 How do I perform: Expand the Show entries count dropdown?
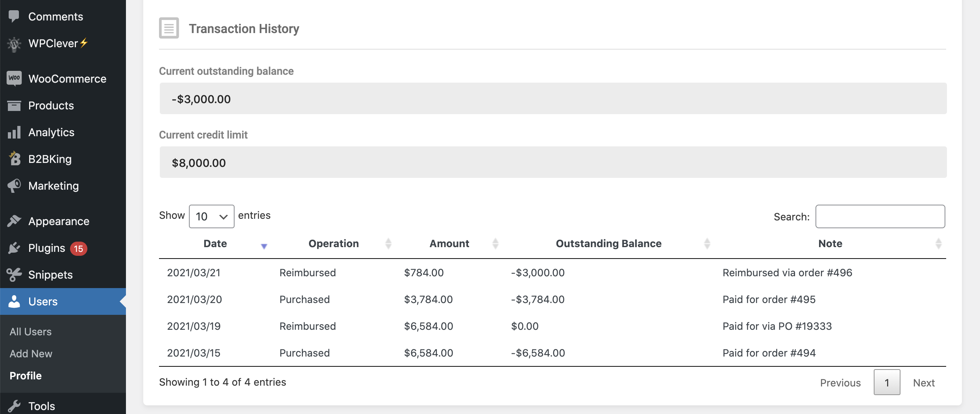click(x=211, y=216)
